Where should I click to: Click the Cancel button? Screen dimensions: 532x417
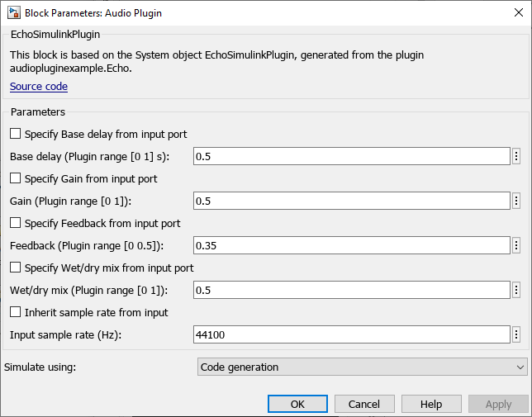click(364, 404)
